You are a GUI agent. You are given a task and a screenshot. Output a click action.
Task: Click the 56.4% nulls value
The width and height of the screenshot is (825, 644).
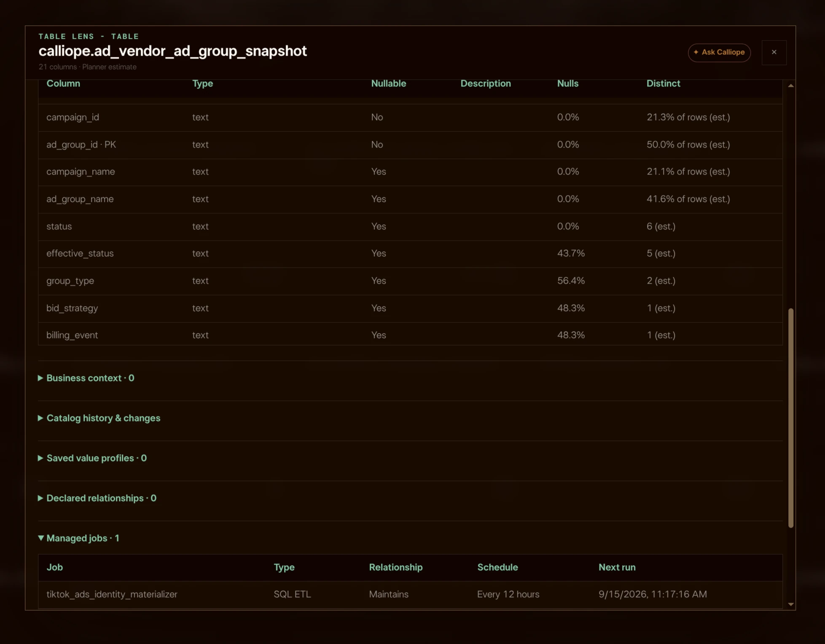571,281
